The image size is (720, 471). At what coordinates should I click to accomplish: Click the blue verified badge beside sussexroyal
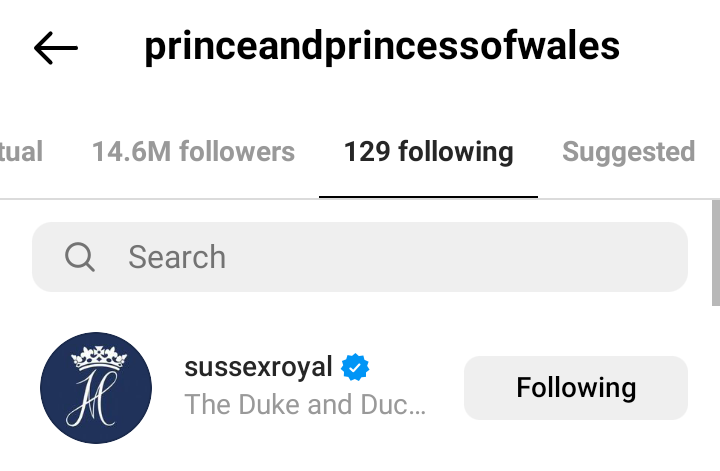click(355, 368)
